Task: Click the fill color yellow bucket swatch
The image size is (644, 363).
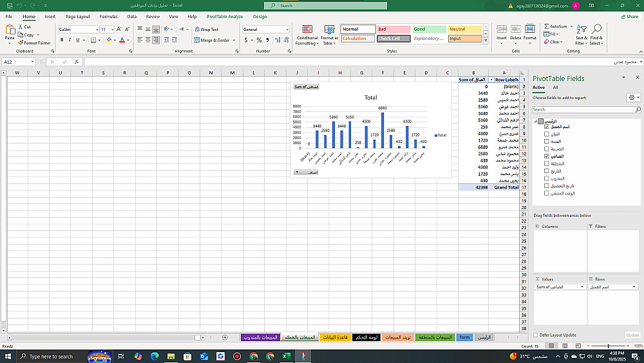Action: (108, 40)
